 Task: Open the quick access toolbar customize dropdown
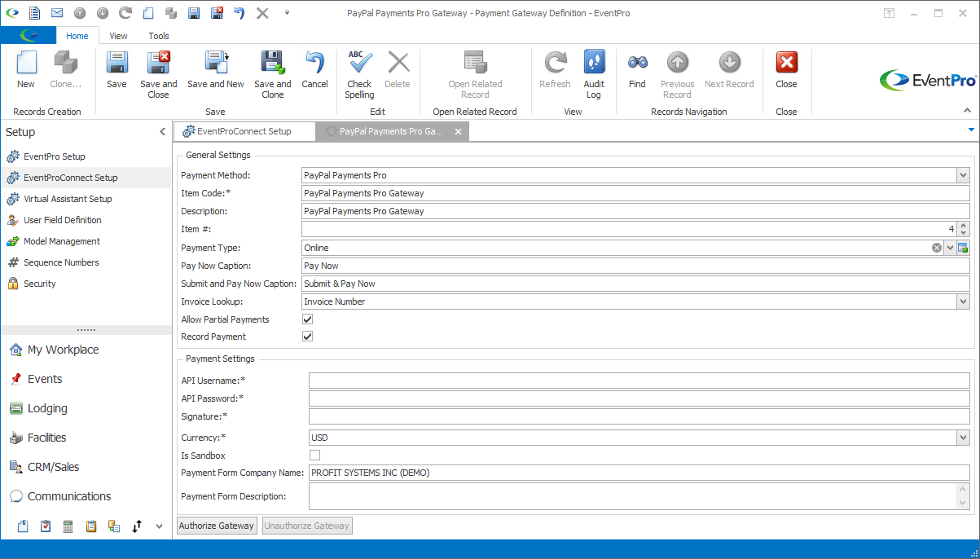pyautogui.click(x=287, y=13)
